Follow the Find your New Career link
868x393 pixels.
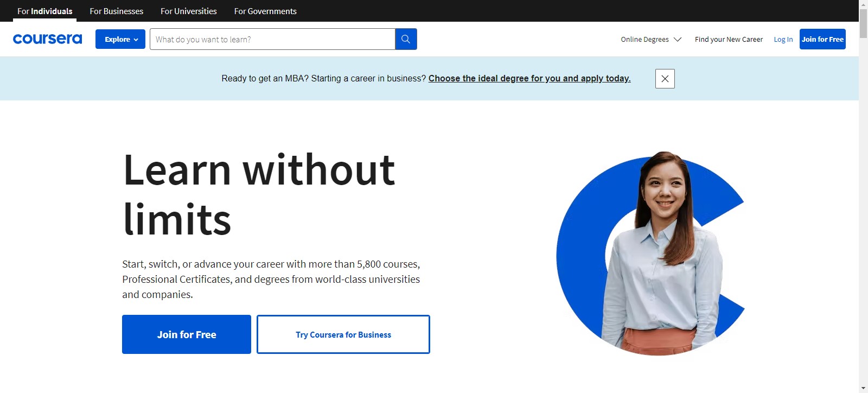729,40
